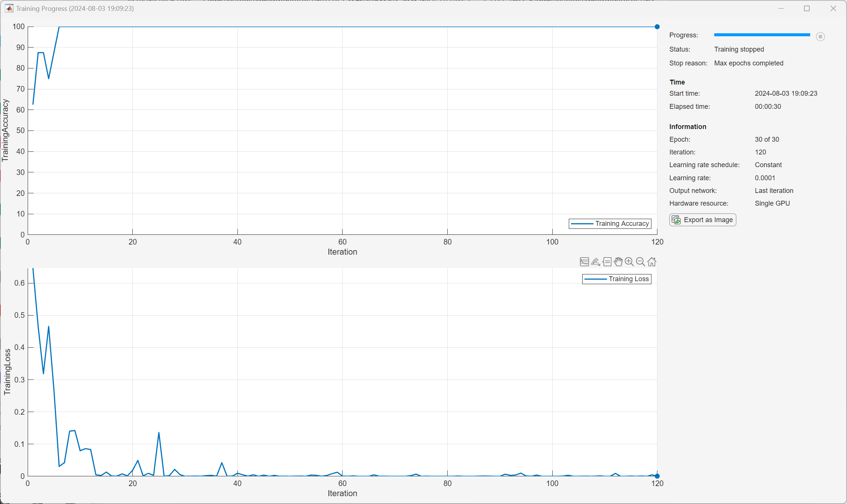Select the Pan hand tool
The image size is (847, 504).
point(618,262)
